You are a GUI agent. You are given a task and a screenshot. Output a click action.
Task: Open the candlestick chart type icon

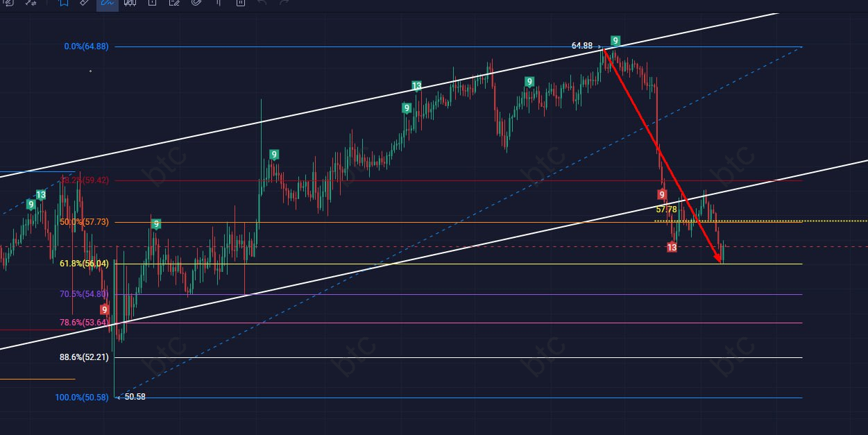[x=130, y=3]
